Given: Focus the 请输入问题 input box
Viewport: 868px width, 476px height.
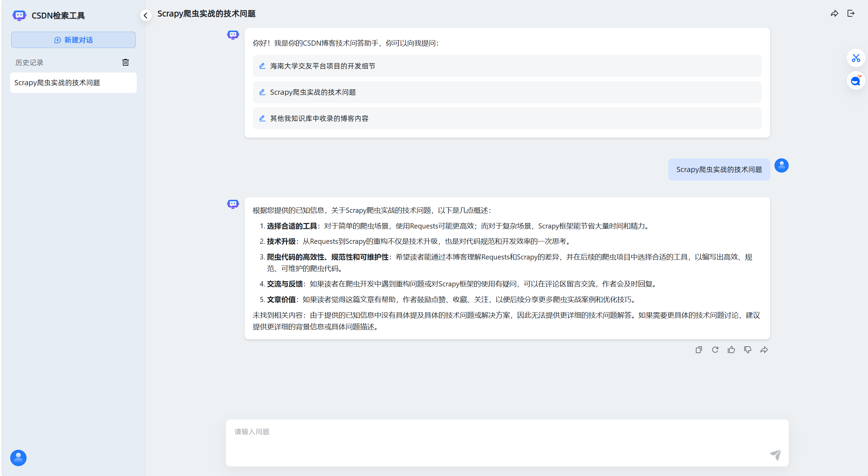Looking at the screenshot, I should [507, 443].
